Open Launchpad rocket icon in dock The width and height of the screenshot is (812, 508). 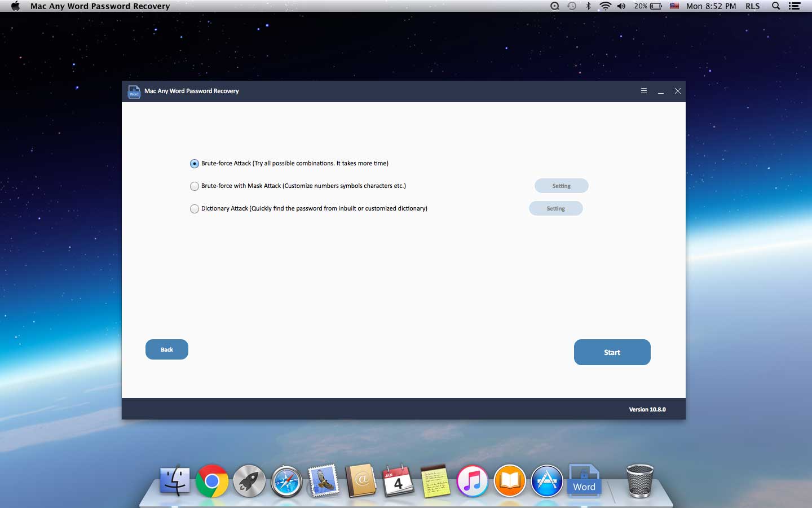point(249,481)
